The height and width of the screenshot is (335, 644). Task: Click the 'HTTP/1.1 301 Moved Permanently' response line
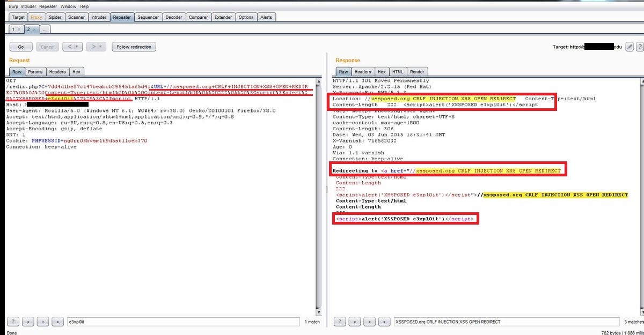[x=381, y=81]
